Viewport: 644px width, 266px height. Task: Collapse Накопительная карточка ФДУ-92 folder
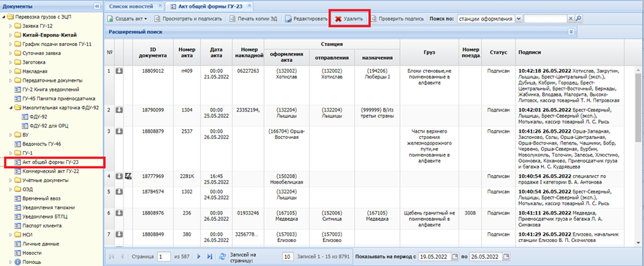(11, 108)
